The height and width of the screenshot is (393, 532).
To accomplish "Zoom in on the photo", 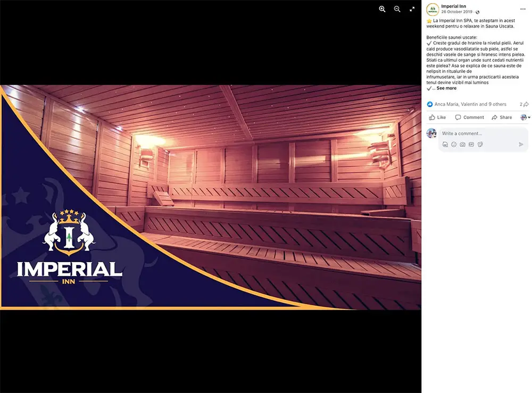I will [x=382, y=9].
